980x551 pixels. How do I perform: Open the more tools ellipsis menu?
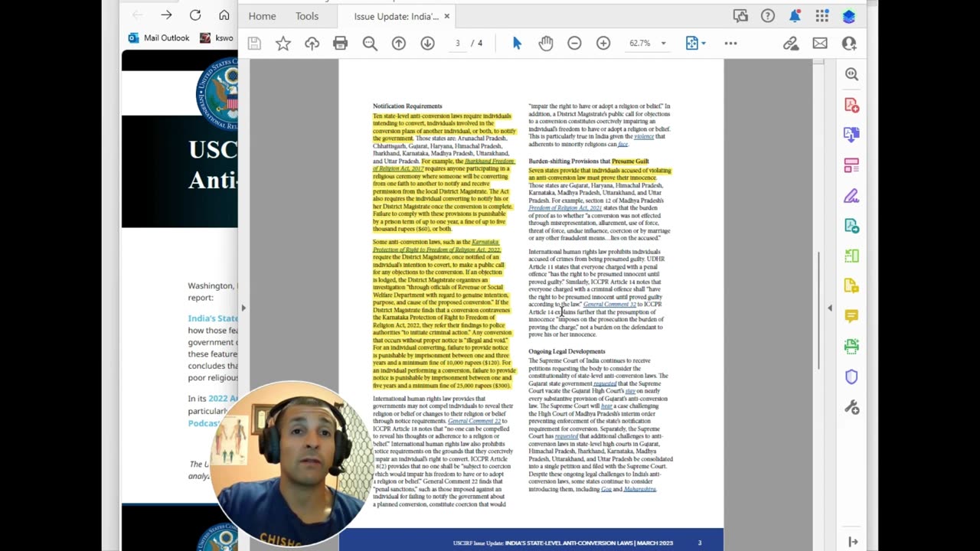click(x=730, y=44)
